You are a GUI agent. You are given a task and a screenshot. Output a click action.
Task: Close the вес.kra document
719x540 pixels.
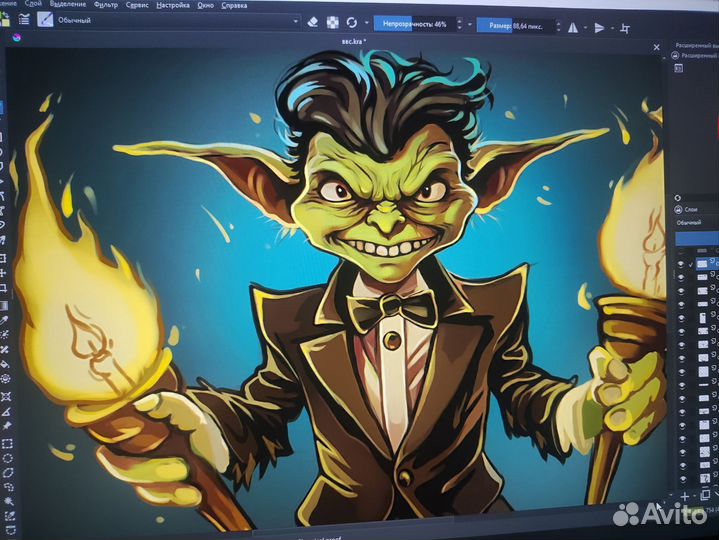coord(656,47)
